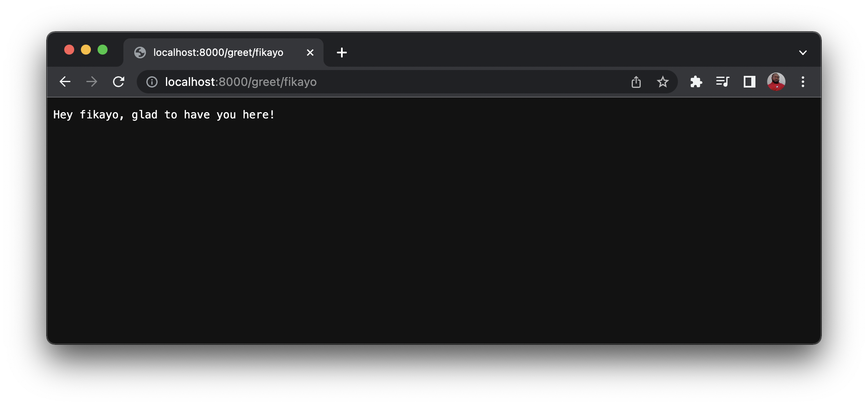Toggle forward navigation arrow
This screenshot has width=868, height=406.
tap(92, 82)
